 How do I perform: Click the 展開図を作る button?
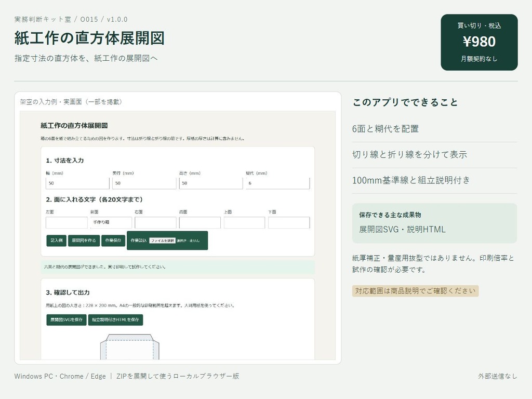pos(84,241)
